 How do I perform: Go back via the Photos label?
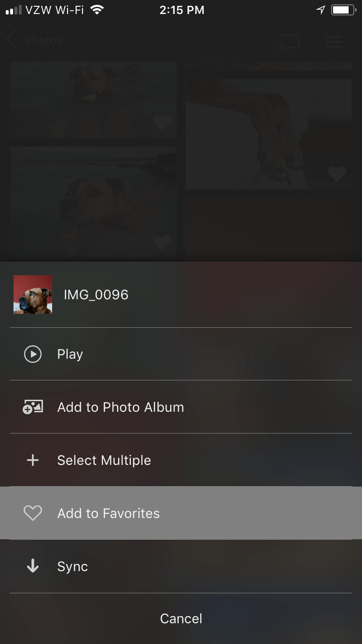(43, 41)
